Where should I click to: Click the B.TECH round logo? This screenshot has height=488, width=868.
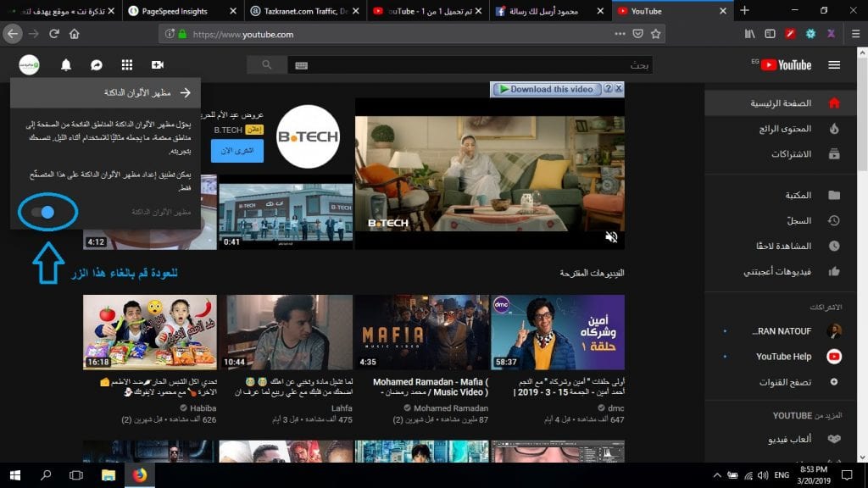point(308,136)
